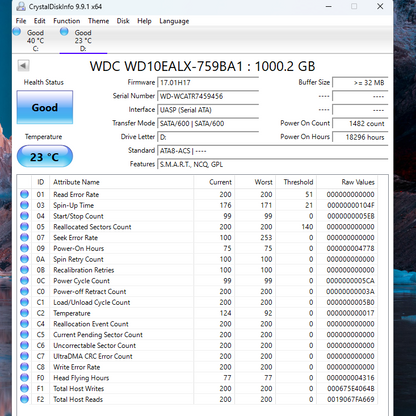Click the status orb for Power-On Hours row
416x416 pixels.
pos(24,248)
